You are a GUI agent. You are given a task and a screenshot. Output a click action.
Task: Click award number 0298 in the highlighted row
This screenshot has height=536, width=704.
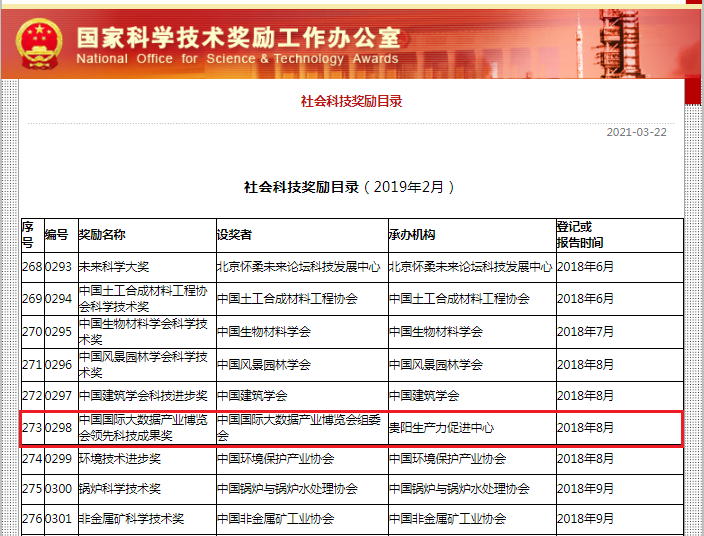(x=59, y=428)
